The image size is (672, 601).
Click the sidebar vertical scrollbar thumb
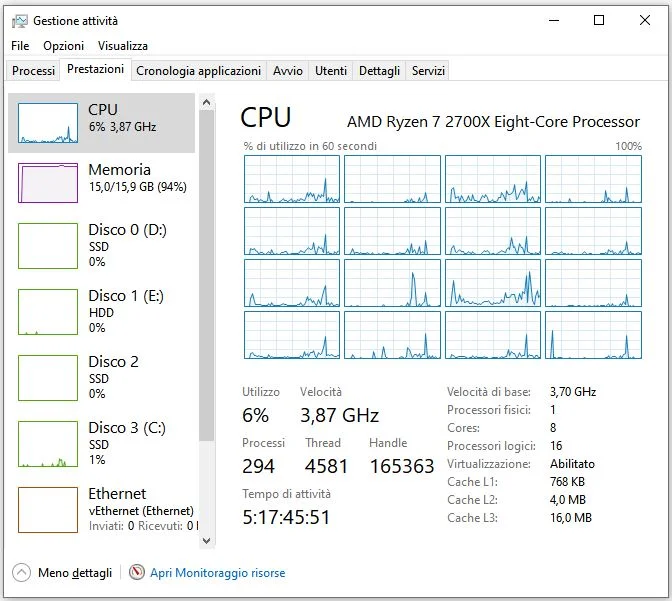point(207,275)
